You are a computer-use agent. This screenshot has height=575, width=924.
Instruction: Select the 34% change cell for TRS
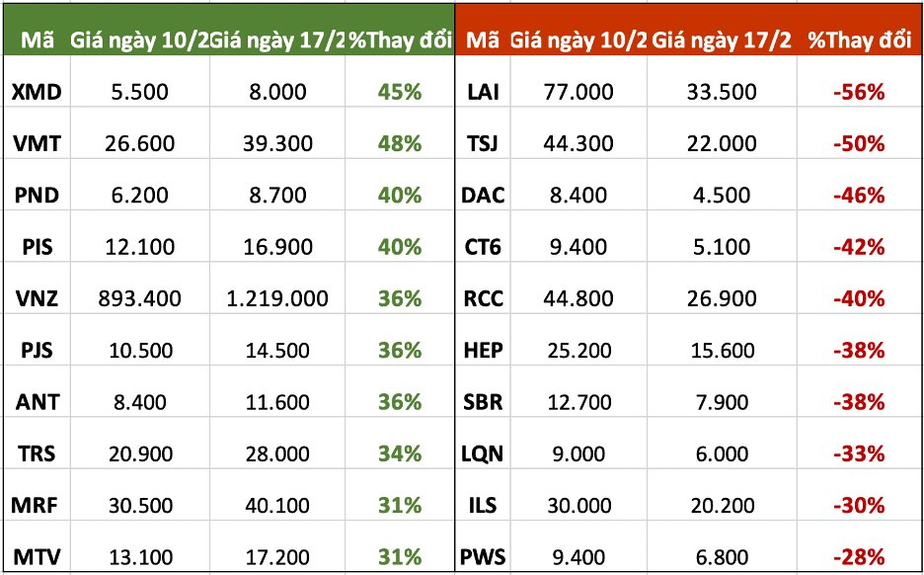(399, 453)
